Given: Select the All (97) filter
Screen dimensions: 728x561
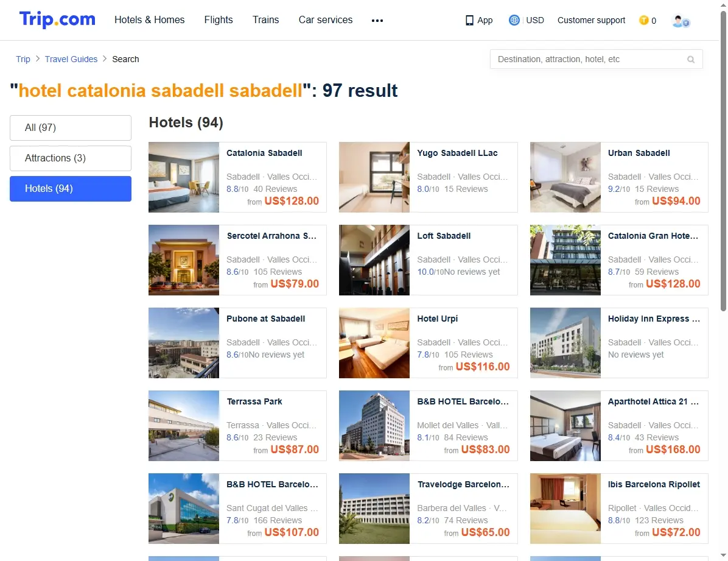Looking at the screenshot, I should click(71, 127).
